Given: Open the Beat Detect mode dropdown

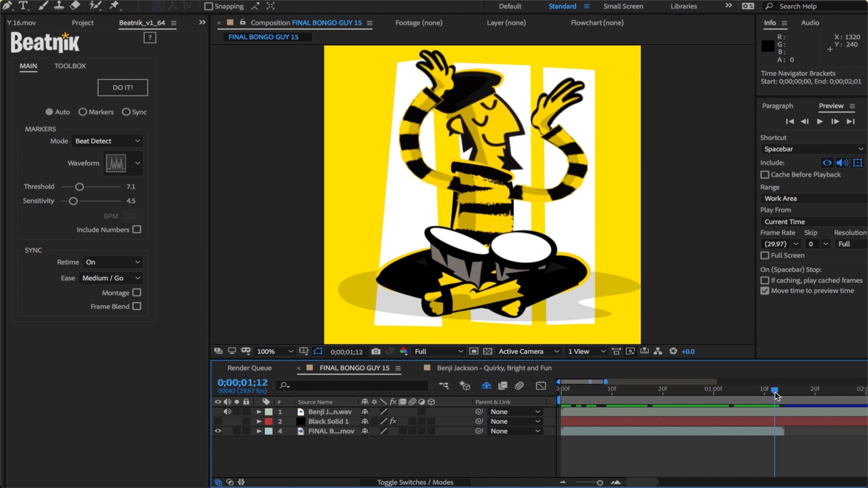Looking at the screenshot, I should pyautogui.click(x=107, y=141).
